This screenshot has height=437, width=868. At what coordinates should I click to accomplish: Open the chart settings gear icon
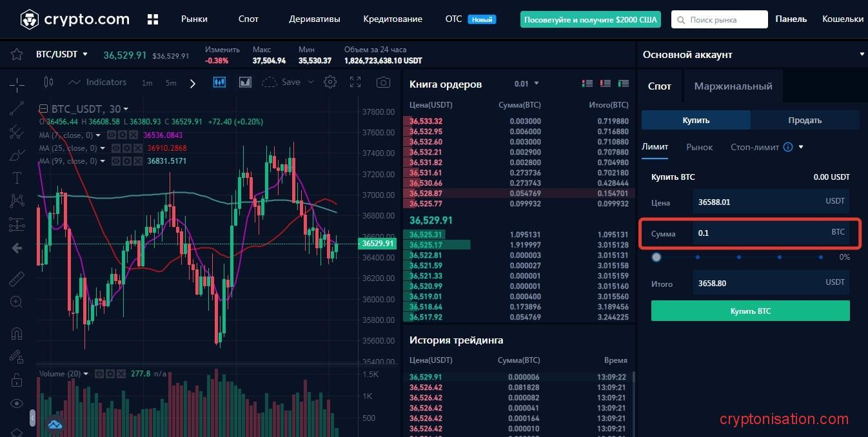pos(330,82)
